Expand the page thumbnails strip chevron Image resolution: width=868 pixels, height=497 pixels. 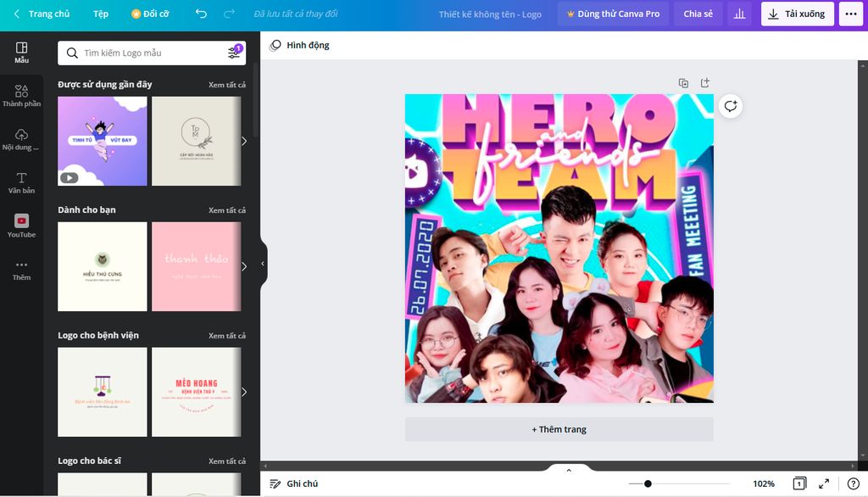click(569, 471)
